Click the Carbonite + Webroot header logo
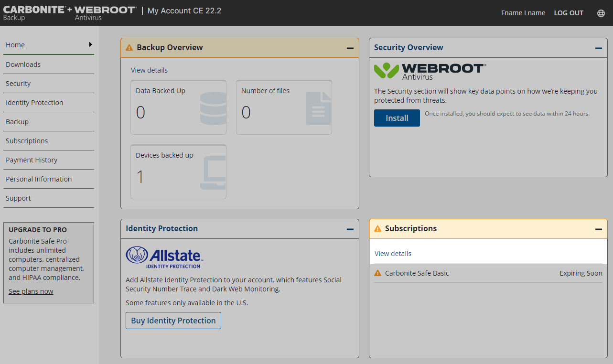613x364 pixels. [70, 13]
